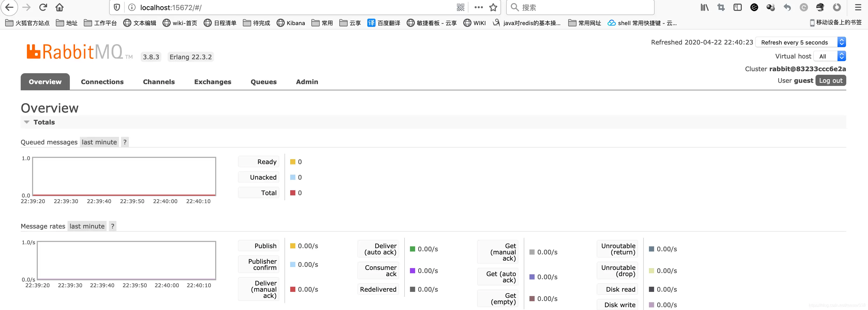
Task: Click the browser reload icon
Action: 43,7
